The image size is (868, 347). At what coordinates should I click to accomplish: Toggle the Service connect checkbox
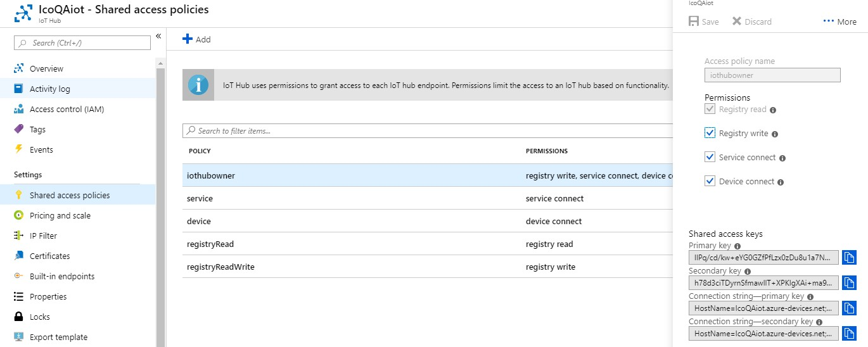(710, 158)
